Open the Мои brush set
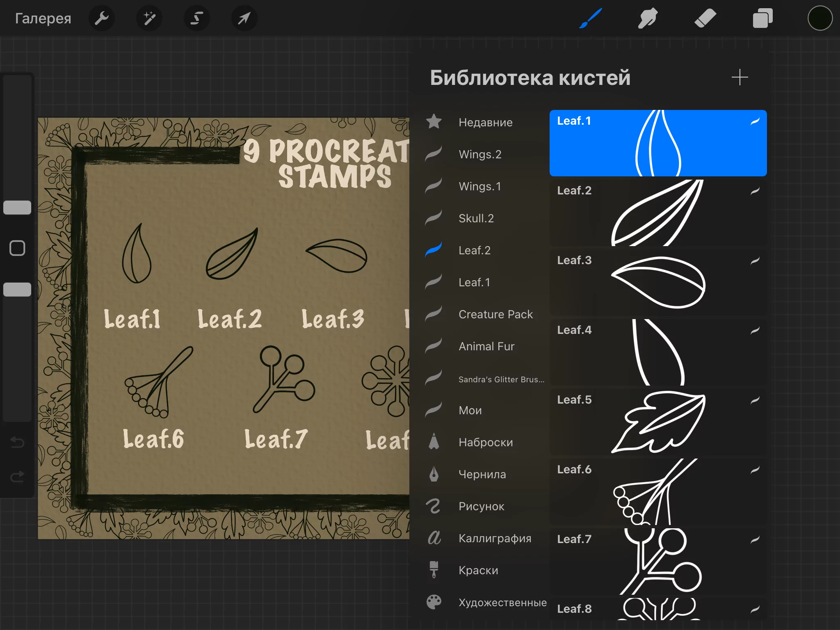 (x=486, y=410)
